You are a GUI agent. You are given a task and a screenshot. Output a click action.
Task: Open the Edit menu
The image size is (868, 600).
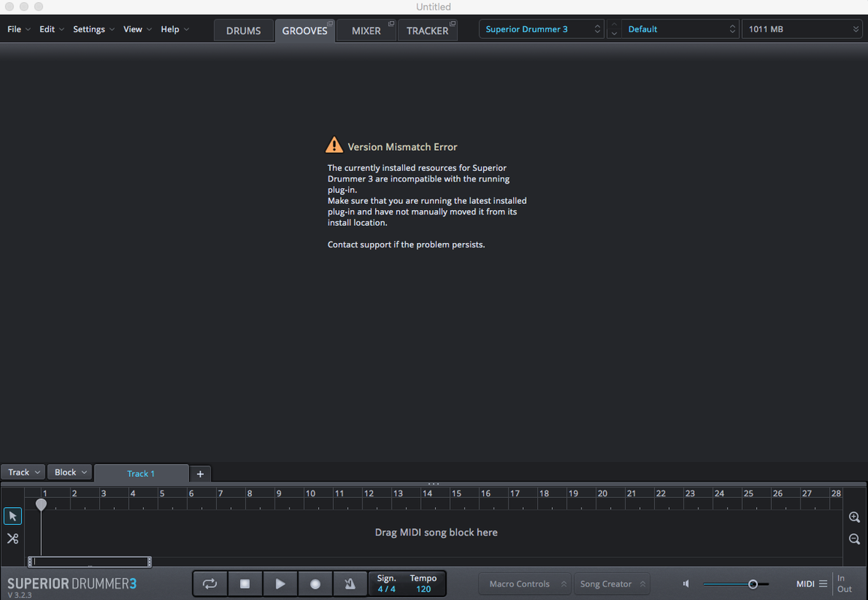[52, 29]
